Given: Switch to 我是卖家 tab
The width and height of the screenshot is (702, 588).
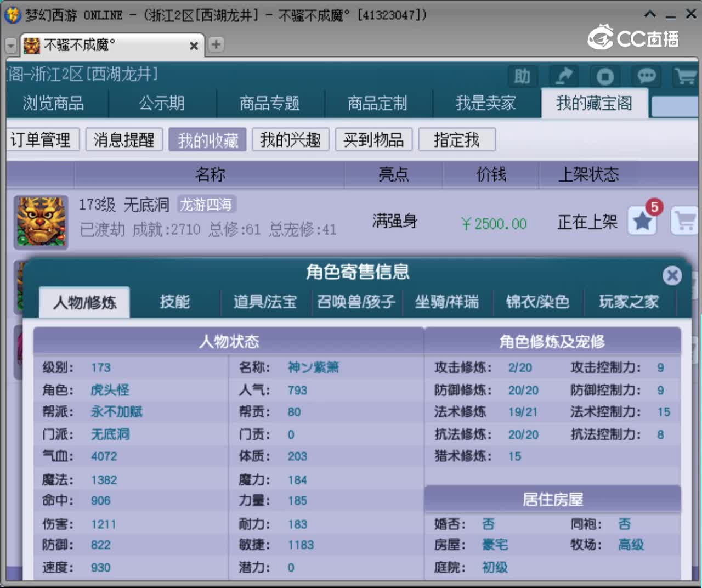Looking at the screenshot, I should 486,103.
